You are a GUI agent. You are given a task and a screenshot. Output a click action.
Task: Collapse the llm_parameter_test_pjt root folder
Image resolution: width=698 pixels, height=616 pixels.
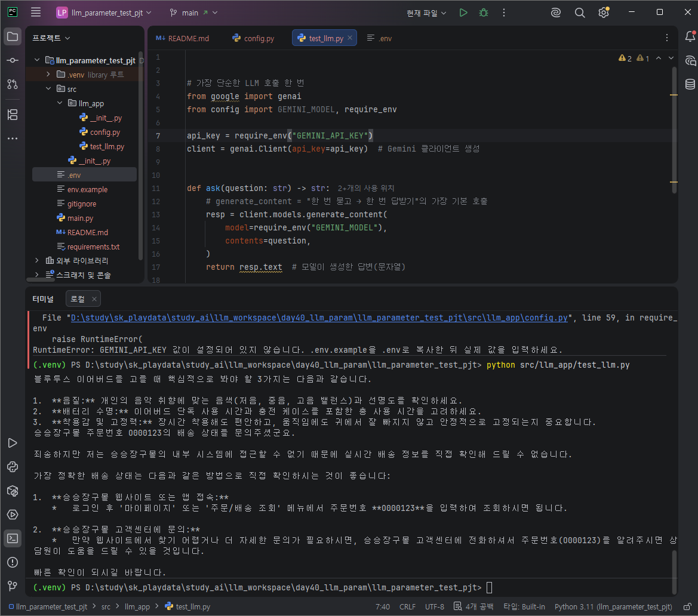37,60
